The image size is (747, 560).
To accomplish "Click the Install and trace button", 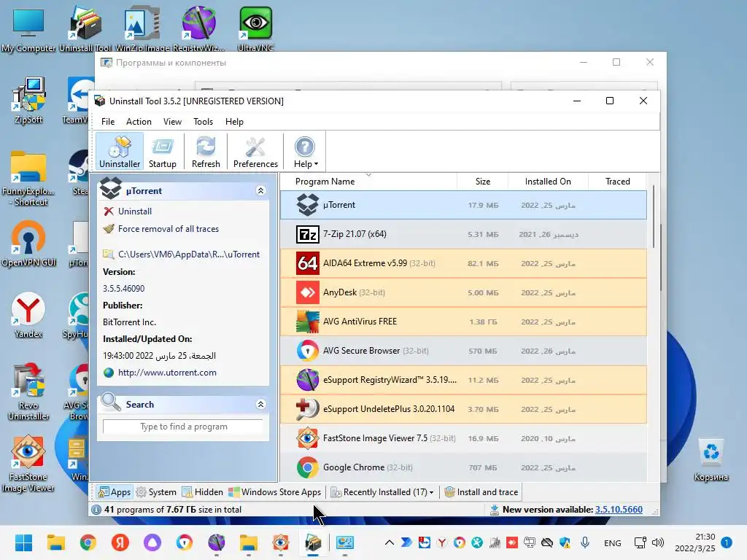I will point(481,492).
